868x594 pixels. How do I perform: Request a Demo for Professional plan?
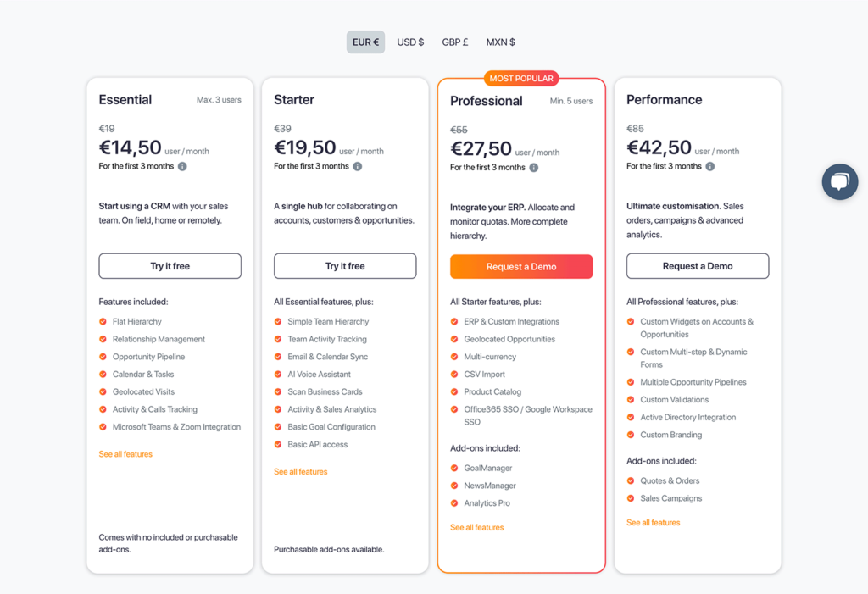[x=521, y=267]
